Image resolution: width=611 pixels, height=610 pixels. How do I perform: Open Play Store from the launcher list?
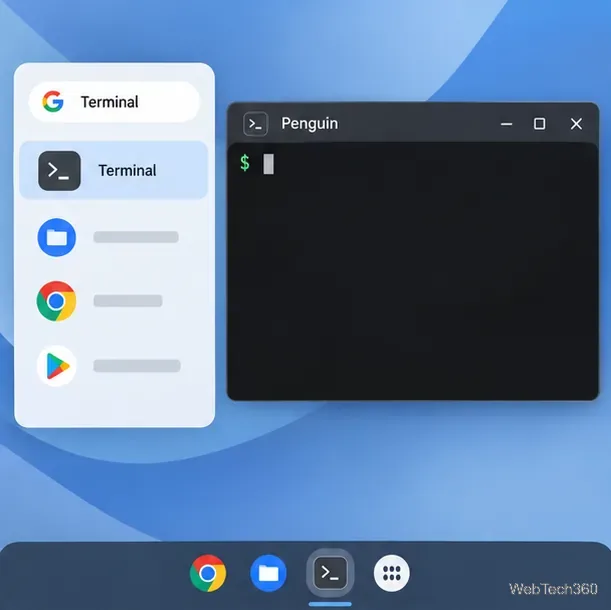pos(57,366)
